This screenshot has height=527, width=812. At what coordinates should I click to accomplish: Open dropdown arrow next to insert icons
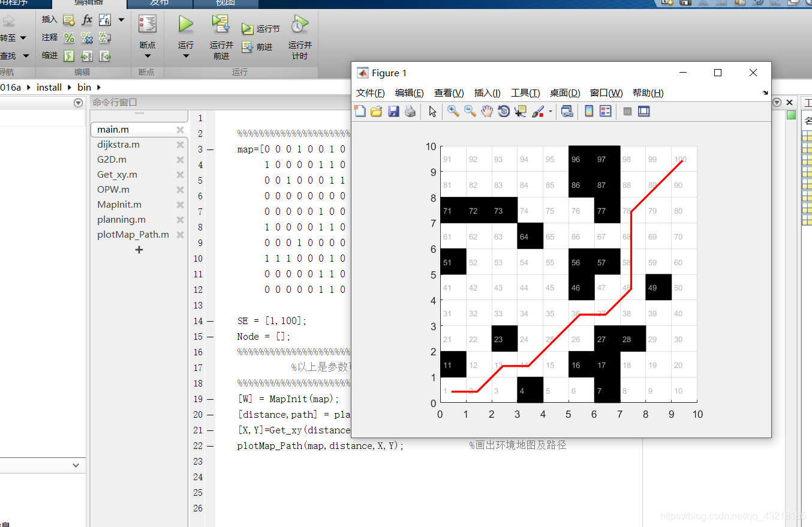(121, 20)
